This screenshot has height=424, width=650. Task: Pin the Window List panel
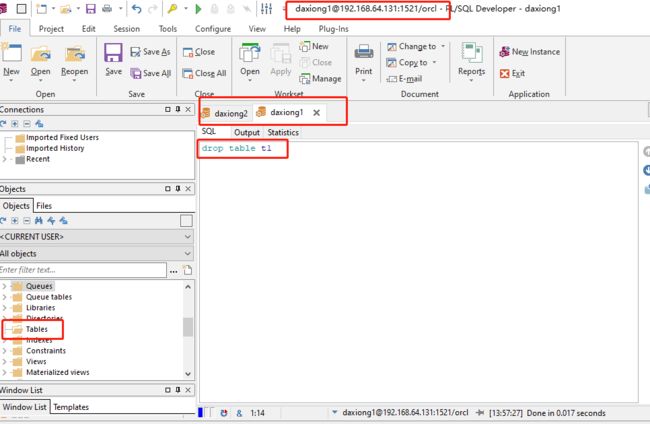[178, 390]
